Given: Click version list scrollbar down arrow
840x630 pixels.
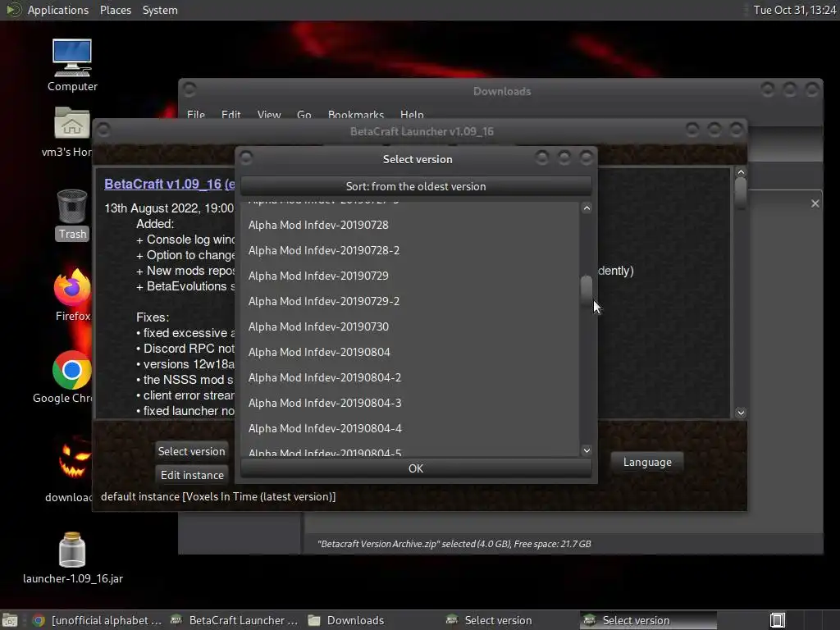Looking at the screenshot, I should (587, 450).
